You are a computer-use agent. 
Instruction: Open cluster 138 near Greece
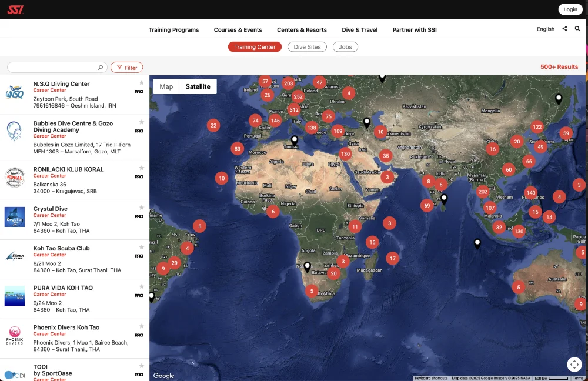click(312, 128)
